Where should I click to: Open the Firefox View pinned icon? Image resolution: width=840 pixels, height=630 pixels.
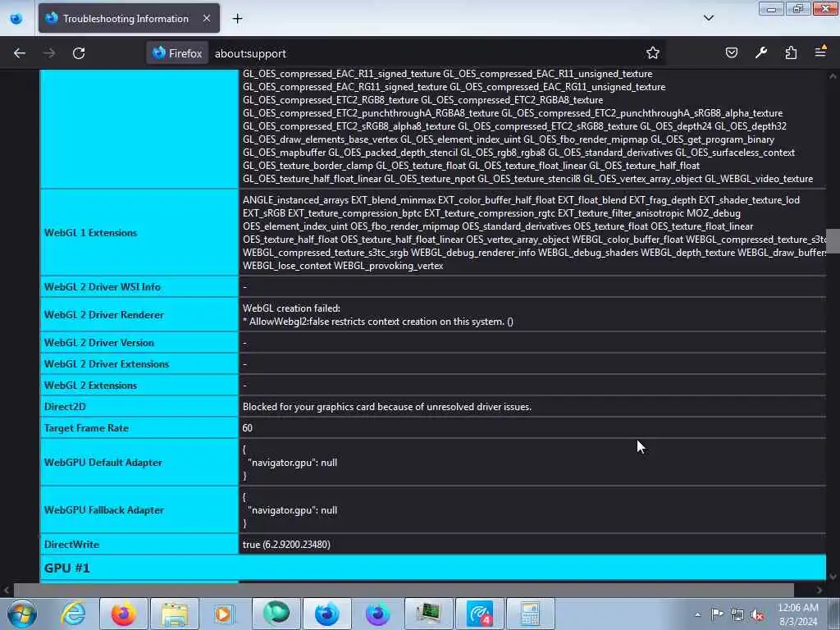(16, 19)
